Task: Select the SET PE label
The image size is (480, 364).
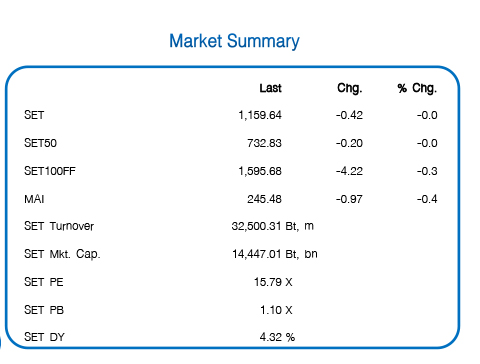Action: [44, 282]
